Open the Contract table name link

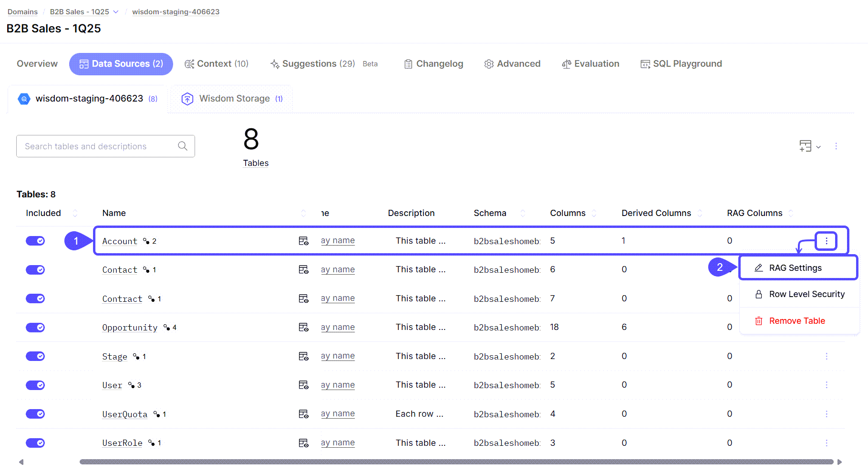click(x=122, y=299)
